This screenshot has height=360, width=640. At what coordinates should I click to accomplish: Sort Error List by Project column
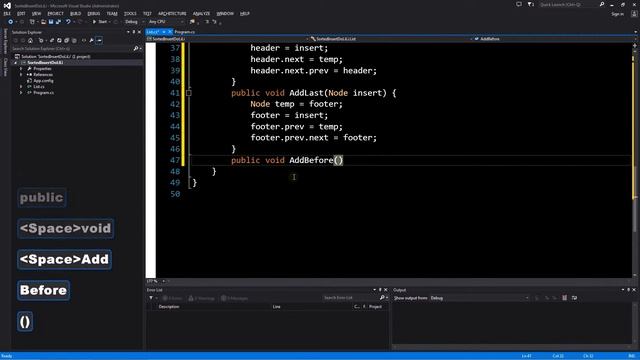point(375,307)
